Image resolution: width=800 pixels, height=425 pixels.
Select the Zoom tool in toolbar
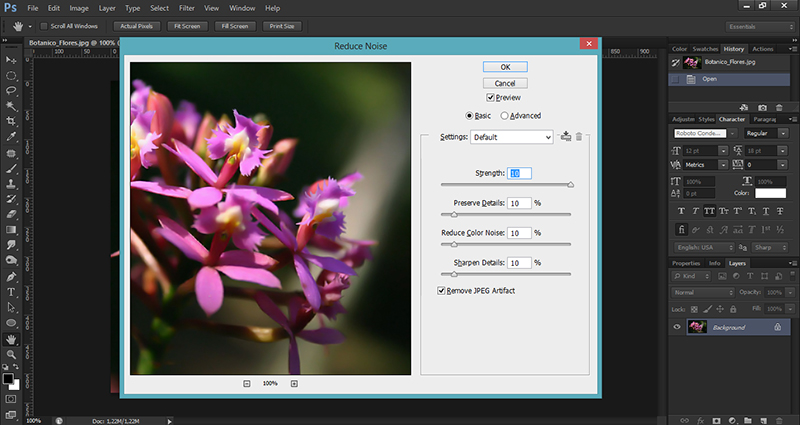(x=10, y=355)
